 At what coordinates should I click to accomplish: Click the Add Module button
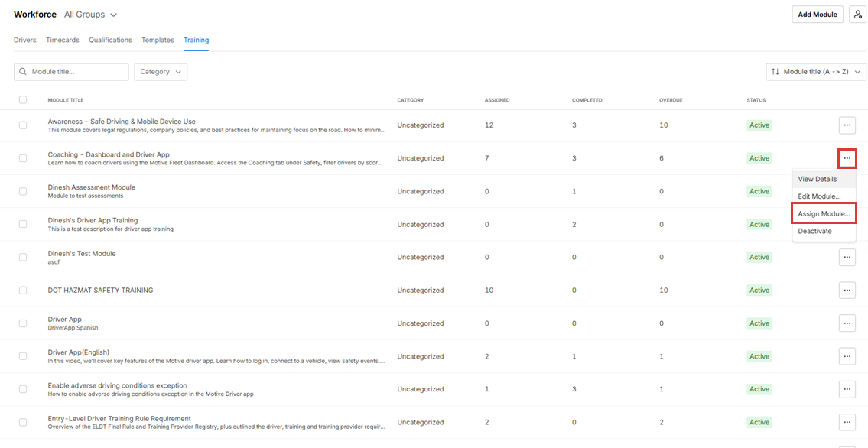pyautogui.click(x=818, y=15)
